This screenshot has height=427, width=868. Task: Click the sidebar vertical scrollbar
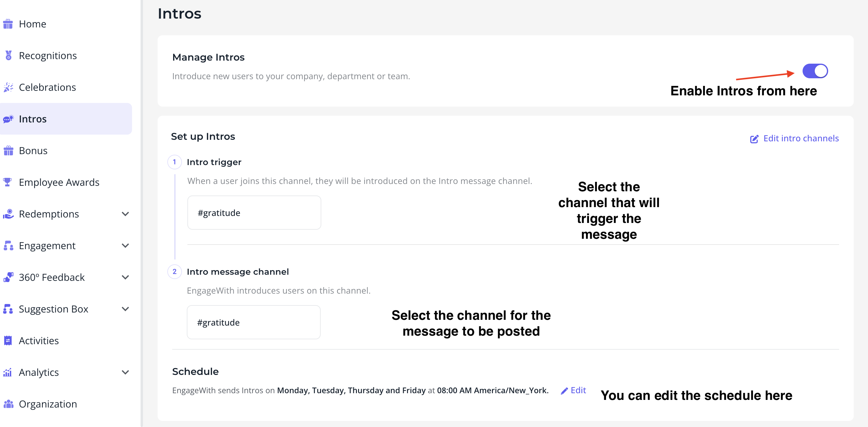tap(141, 213)
